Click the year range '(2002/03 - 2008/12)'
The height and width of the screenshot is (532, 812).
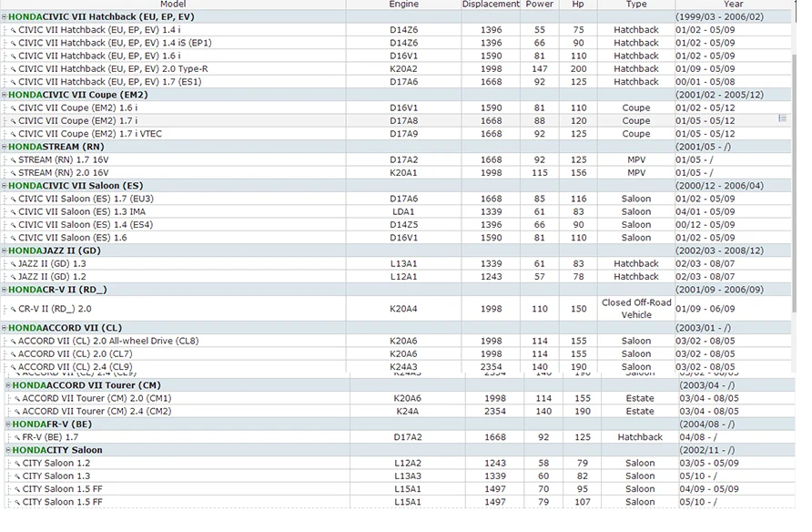[x=719, y=251]
